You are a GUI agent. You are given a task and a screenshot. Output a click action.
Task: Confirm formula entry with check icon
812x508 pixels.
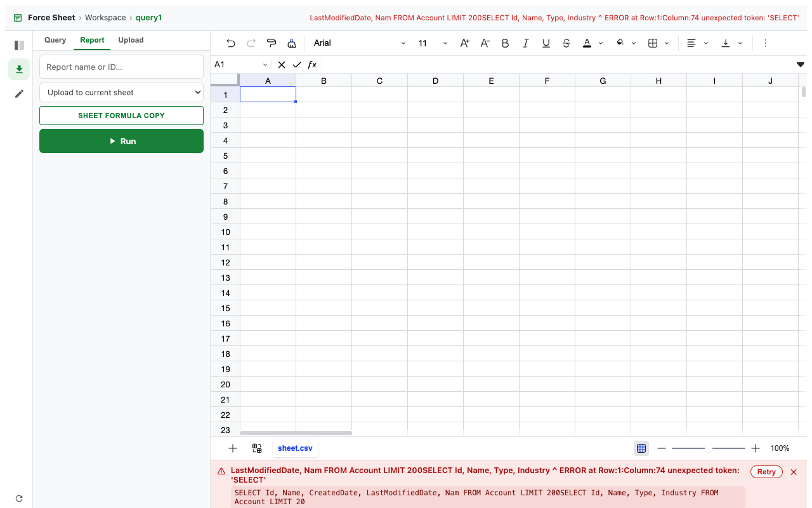[x=297, y=65]
